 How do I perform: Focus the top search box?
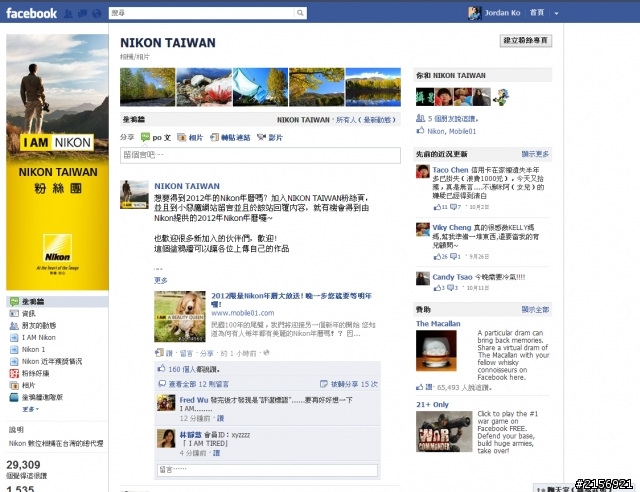pos(202,13)
